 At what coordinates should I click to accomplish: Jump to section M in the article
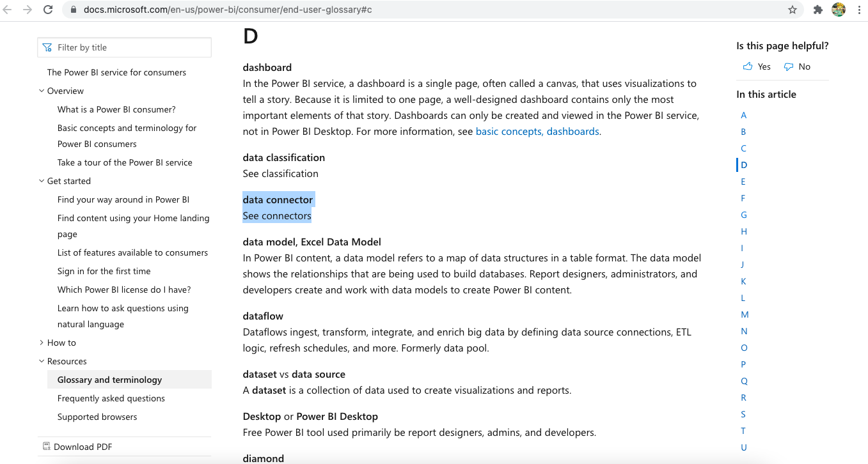pos(745,314)
